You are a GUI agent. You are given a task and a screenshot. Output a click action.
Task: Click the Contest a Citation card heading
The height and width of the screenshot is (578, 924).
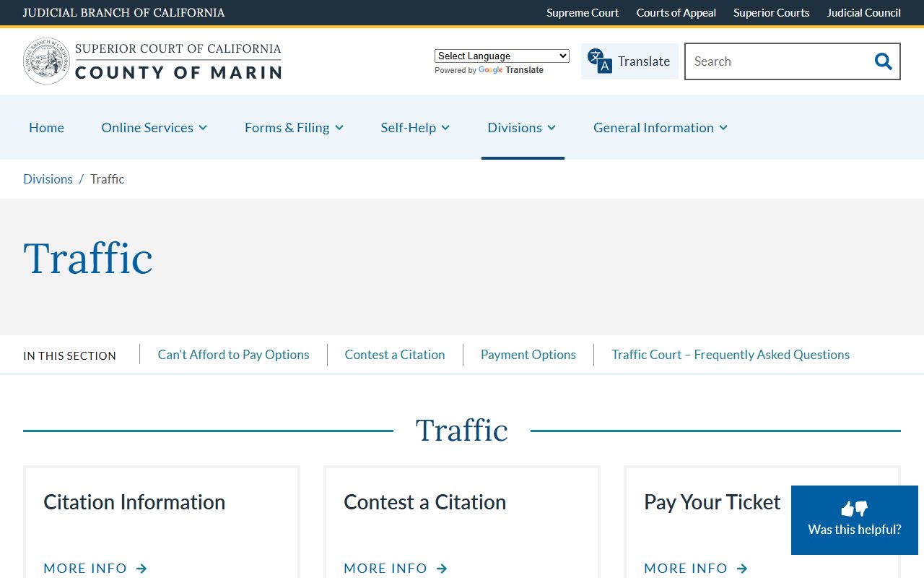(424, 502)
